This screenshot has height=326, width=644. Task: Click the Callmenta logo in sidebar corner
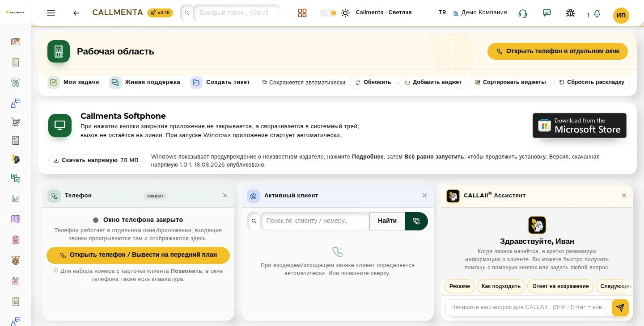[16, 13]
